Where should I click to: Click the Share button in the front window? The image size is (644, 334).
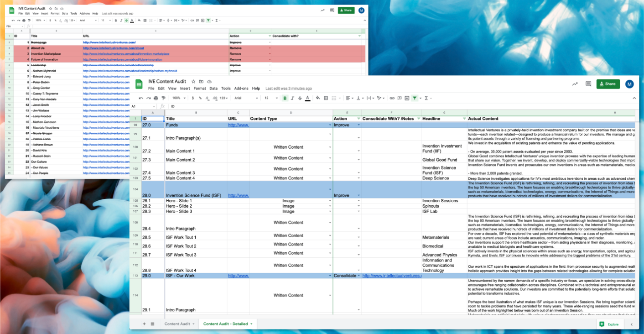pyautogui.click(x=608, y=84)
